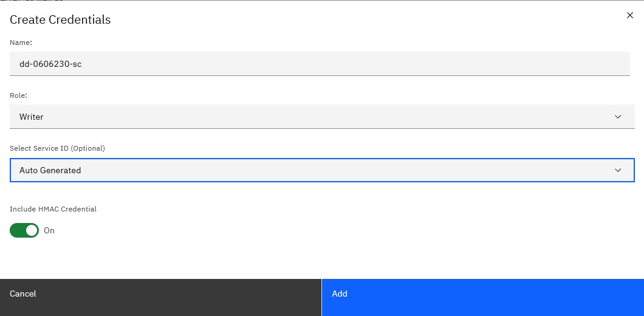Screen dimensions: 644x316
Task: Open the Role dropdown chevron
Action: pos(618,117)
